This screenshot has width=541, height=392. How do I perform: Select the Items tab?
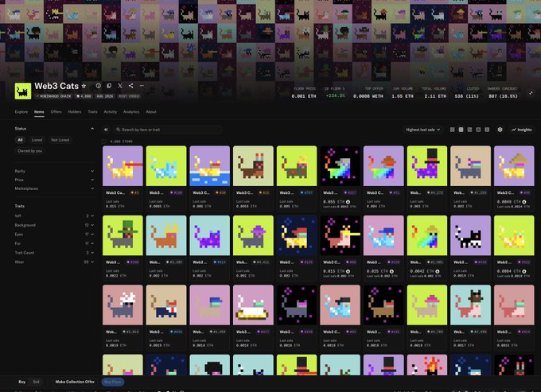click(x=39, y=111)
